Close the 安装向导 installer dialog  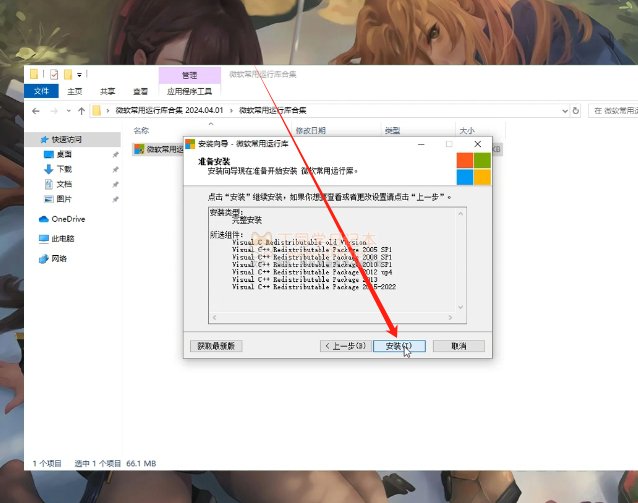[x=478, y=144]
